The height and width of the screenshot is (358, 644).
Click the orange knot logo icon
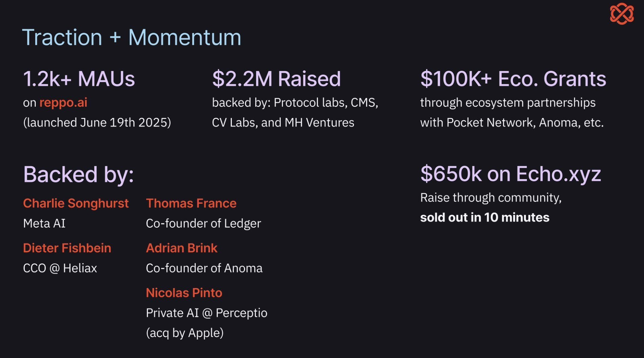621,14
